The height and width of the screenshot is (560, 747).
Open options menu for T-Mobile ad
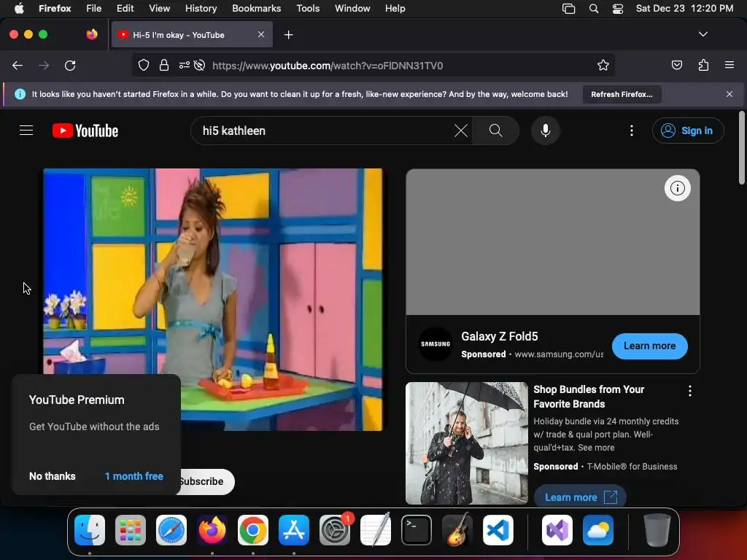[x=690, y=392]
